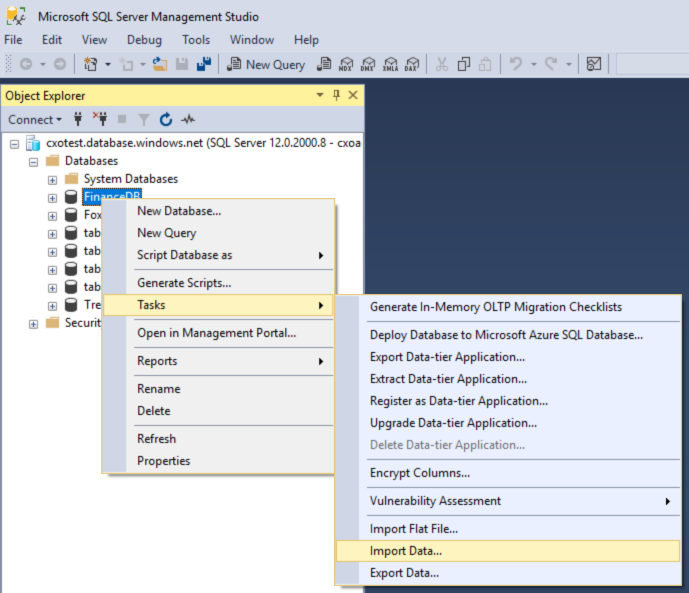Expand the FinanceDB database node
The width and height of the screenshot is (689, 593).
52,198
